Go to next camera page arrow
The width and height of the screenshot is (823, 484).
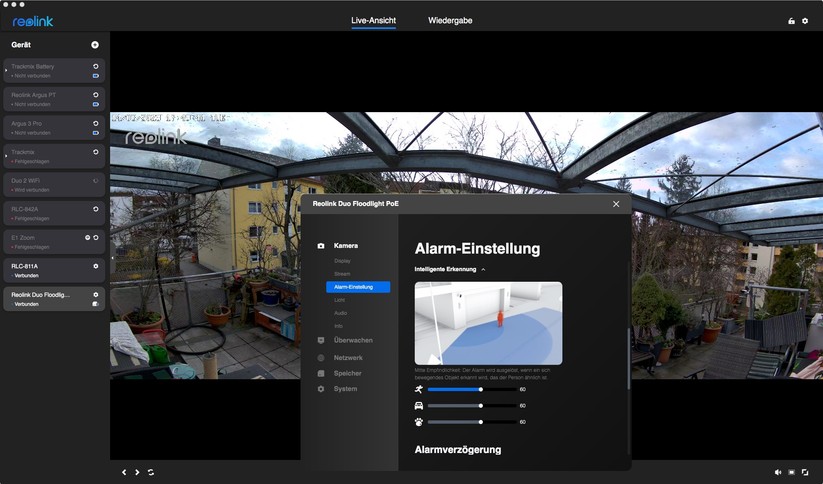point(137,472)
